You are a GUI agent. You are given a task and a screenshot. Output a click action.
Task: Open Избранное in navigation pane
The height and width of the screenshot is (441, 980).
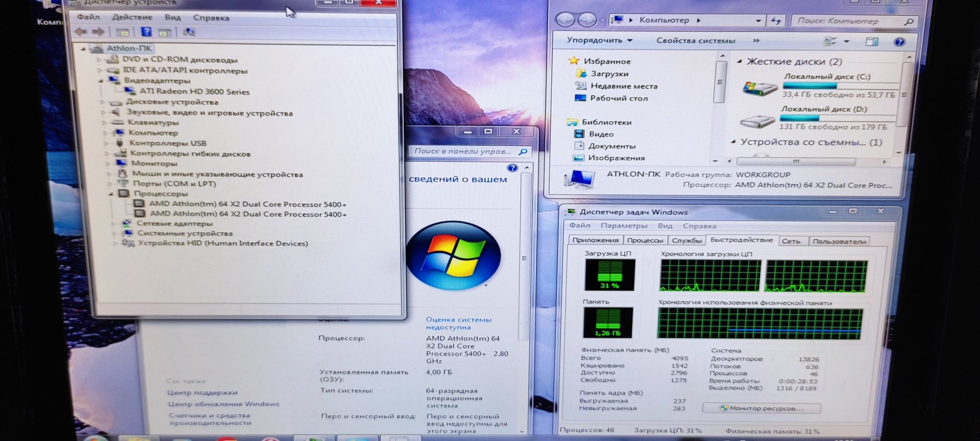(607, 61)
